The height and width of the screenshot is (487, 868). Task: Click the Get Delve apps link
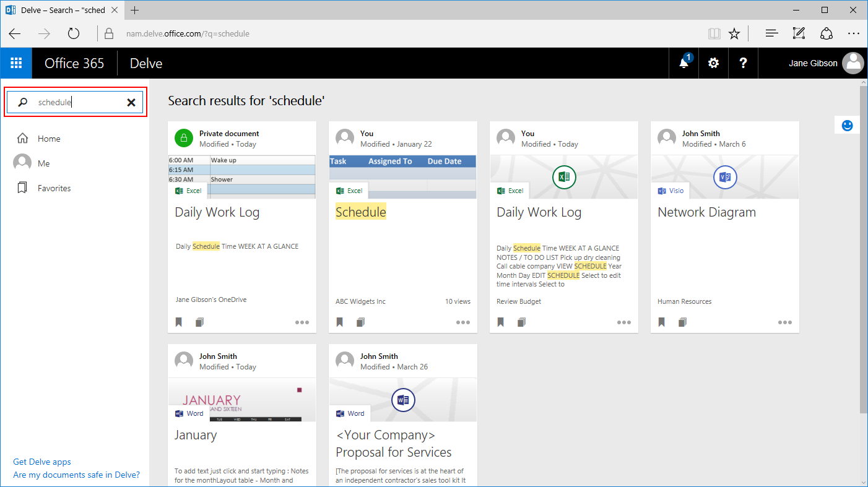pos(42,462)
